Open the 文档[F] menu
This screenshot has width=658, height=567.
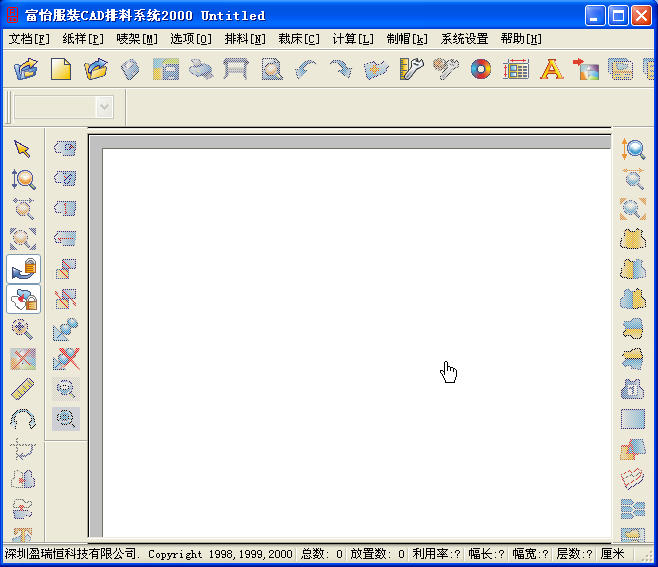(29, 39)
